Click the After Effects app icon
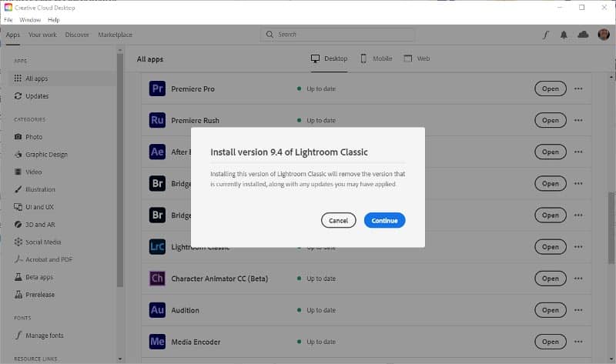The height and width of the screenshot is (364, 616). tap(157, 152)
